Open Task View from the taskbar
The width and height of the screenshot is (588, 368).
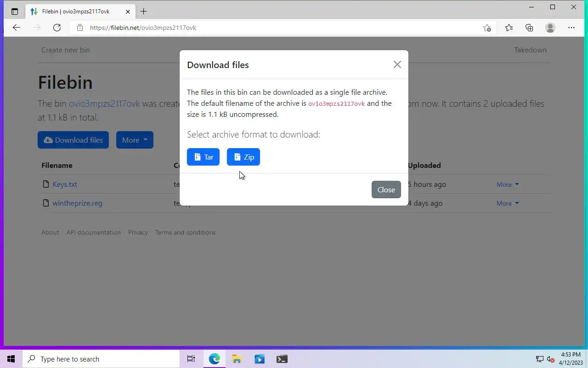tap(191, 359)
